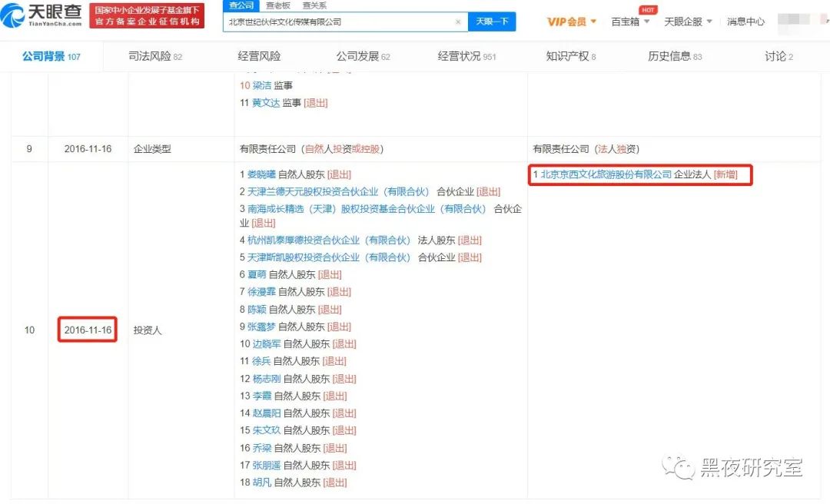Open shareholder 乔梁's profile link
Viewport: 830px width, 504px height.
[x=261, y=449]
